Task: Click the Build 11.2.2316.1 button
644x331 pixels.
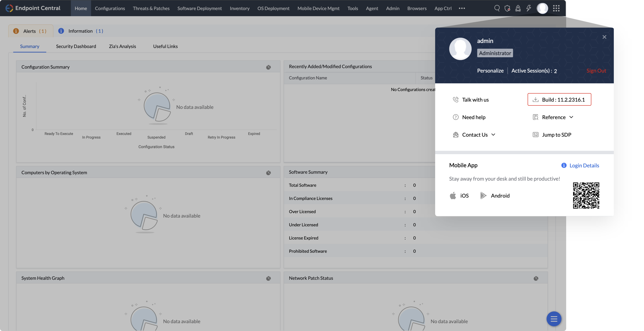Action: tap(559, 99)
